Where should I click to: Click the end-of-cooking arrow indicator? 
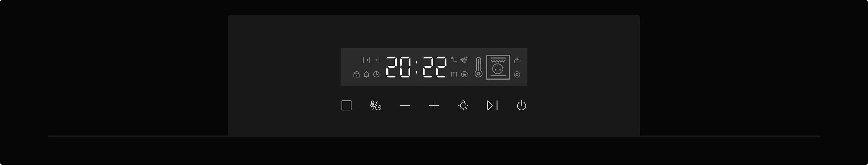377,60
